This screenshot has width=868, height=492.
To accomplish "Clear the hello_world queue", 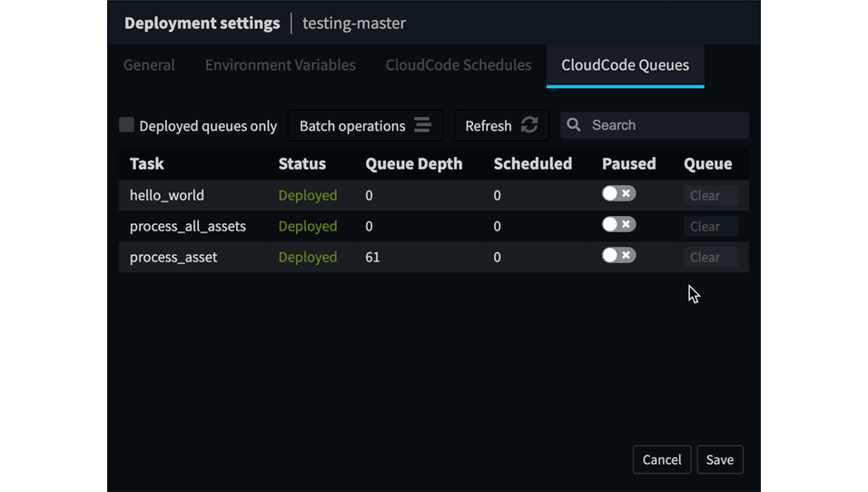I will (x=711, y=195).
